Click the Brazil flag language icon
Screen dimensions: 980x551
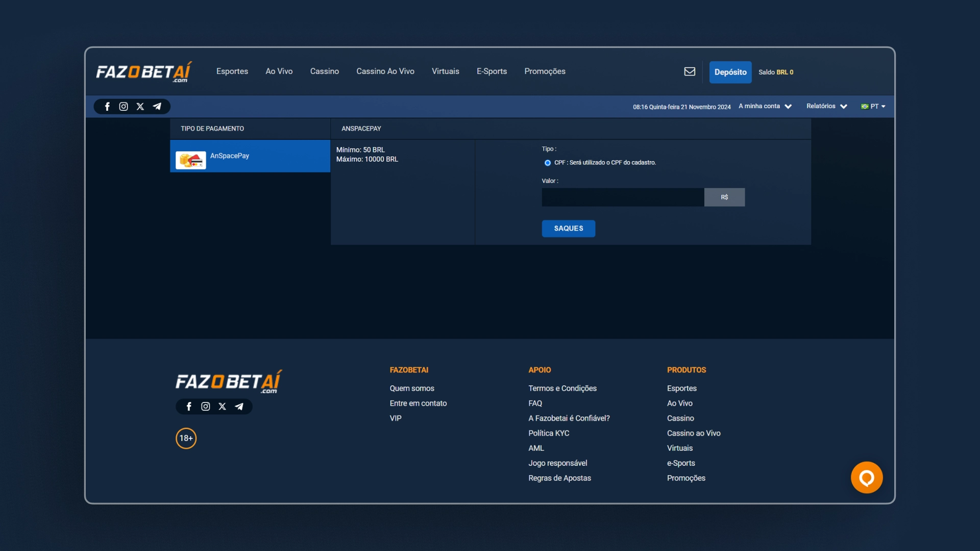[865, 106]
